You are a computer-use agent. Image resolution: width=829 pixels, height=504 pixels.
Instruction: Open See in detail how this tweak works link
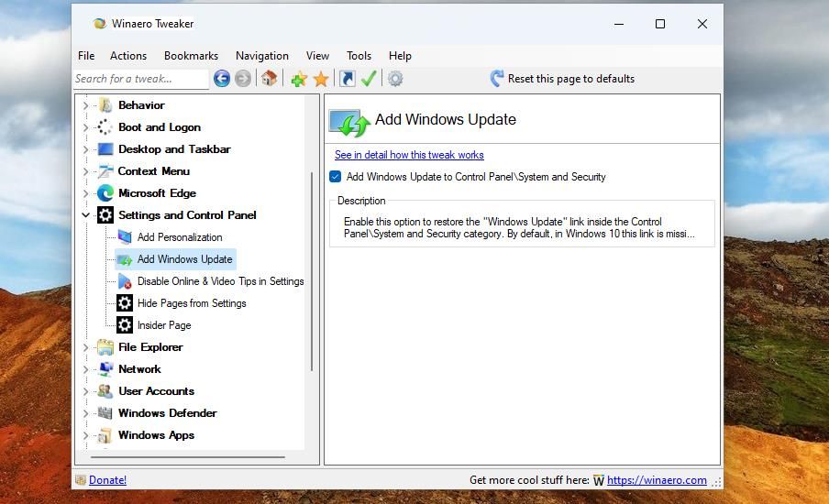point(409,155)
